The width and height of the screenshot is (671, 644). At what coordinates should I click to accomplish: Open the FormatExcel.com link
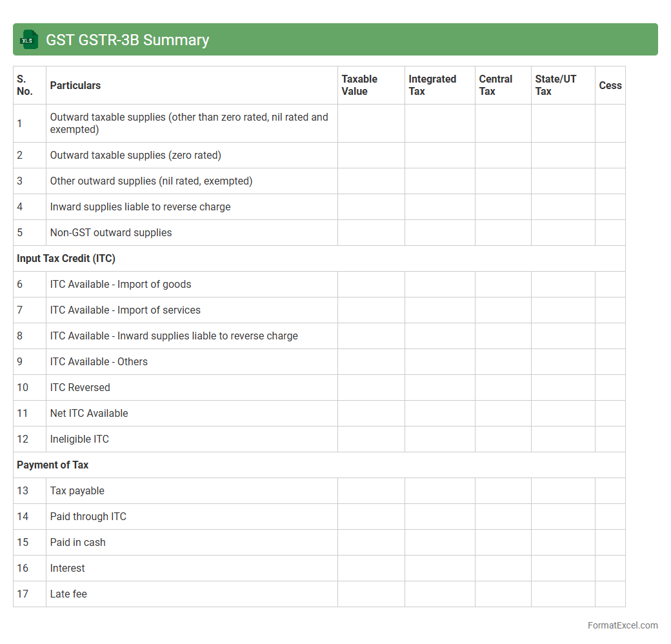[622, 625]
